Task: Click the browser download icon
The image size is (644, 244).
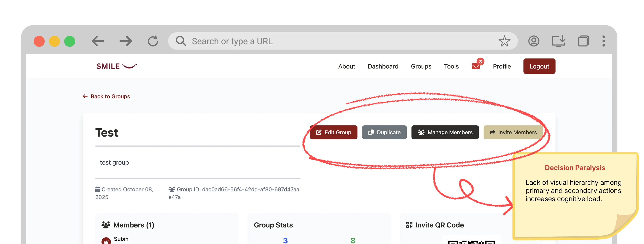Action: [558, 41]
